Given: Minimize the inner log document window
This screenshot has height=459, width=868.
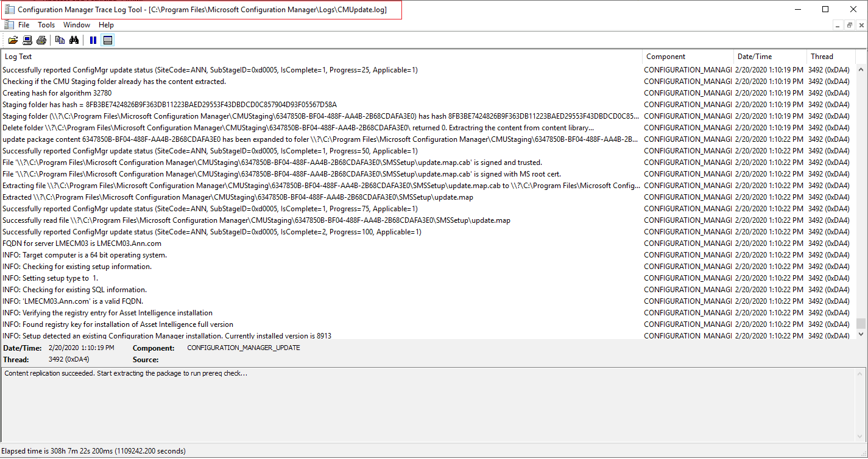Looking at the screenshot, I should [838, 25].
